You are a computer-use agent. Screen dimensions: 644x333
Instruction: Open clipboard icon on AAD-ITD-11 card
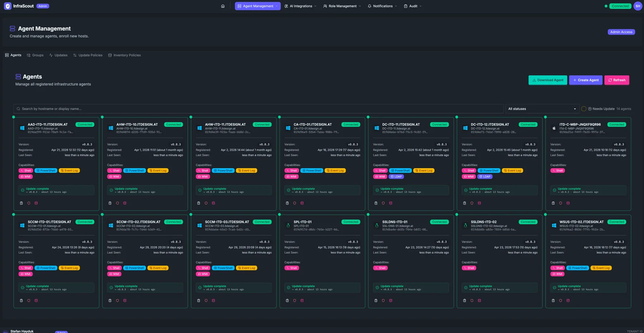[21, 203]
